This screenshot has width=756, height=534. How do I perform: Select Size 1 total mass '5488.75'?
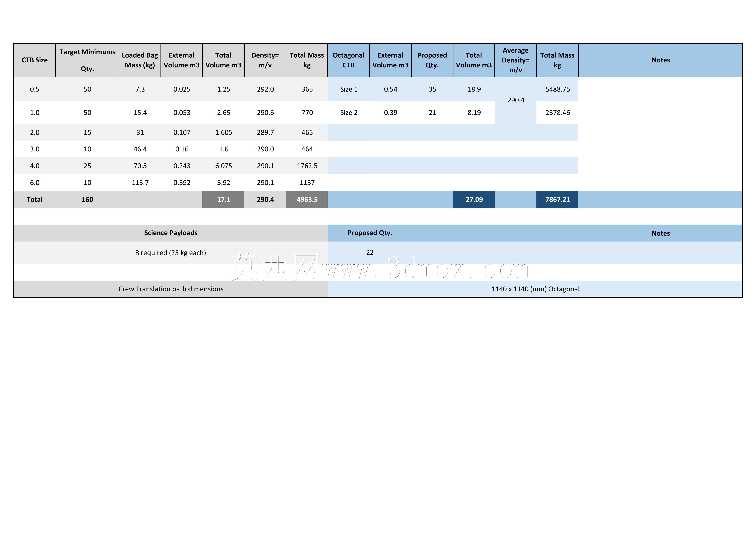(557, 89)
